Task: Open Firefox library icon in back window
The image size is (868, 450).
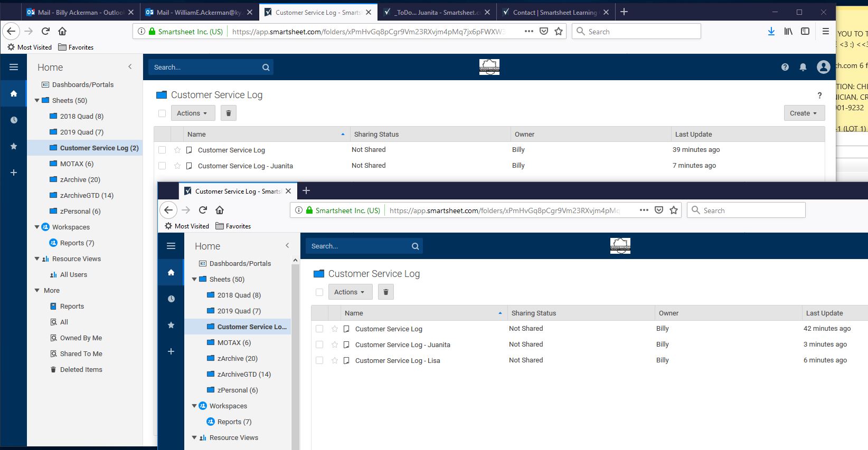Action: [x=788, y=32]
